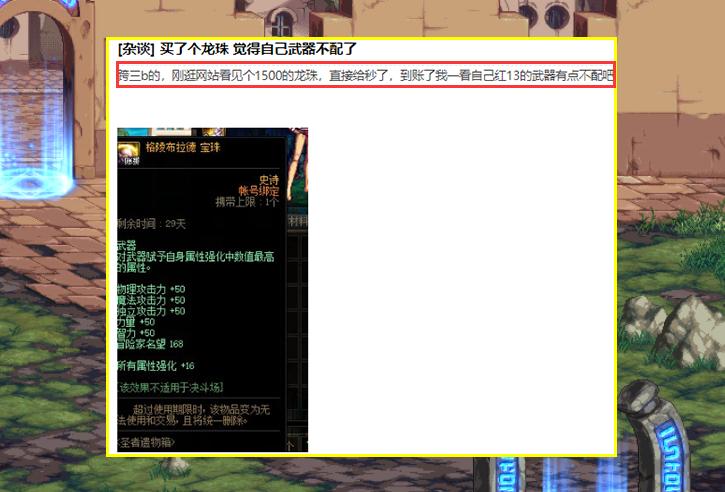Click the orb item icon in tooltip
725x492 pixels.
[128, 153]
